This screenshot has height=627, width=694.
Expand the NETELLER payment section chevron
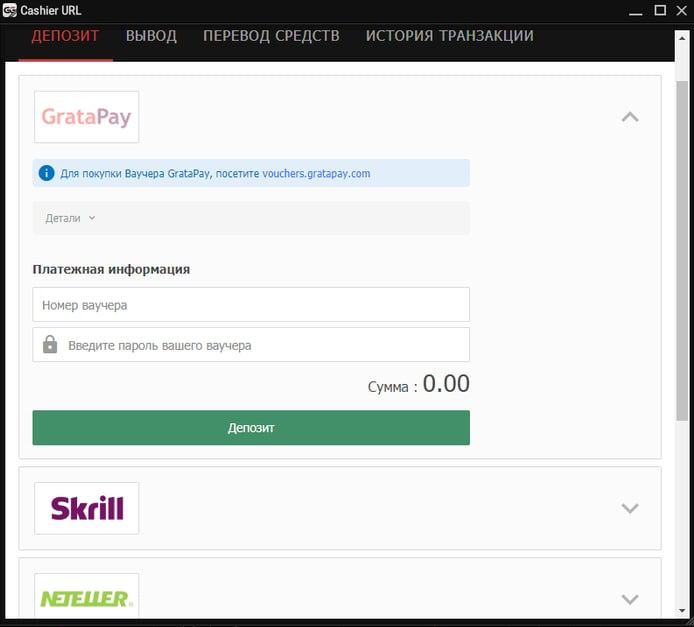[x=630, y=599]
